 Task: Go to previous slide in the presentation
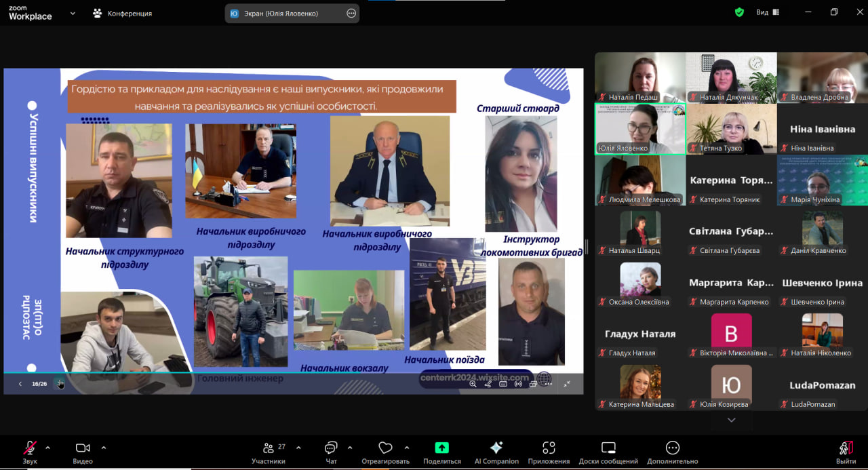coord(20,384)
